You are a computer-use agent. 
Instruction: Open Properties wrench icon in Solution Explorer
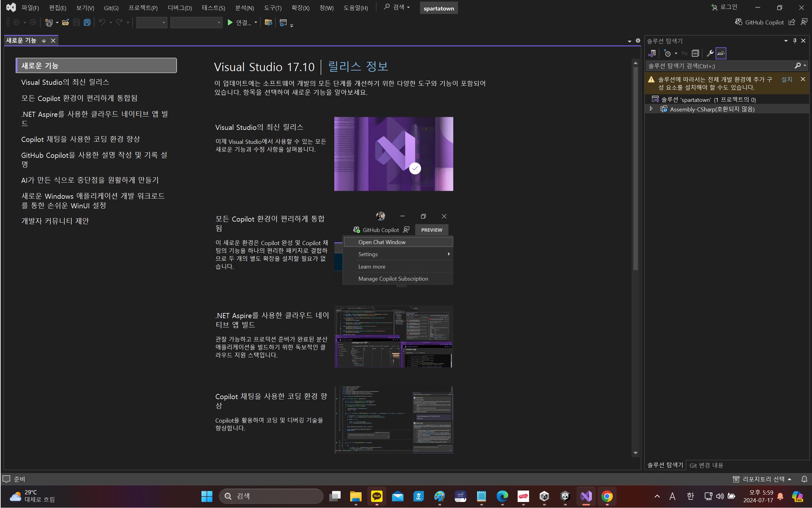coord(709,53)
